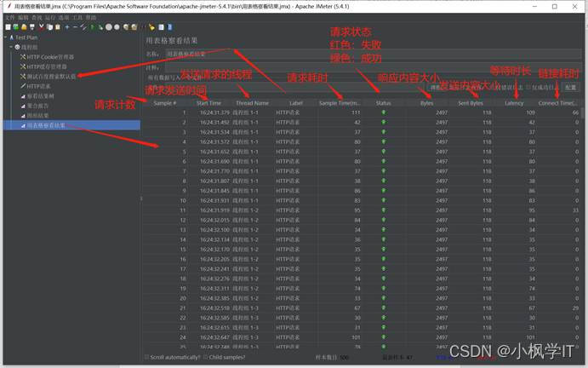Select HTTP Cookie管理器 in the tree
The image size is (588, 368).
pyautogui.click(x=50, y=57)
